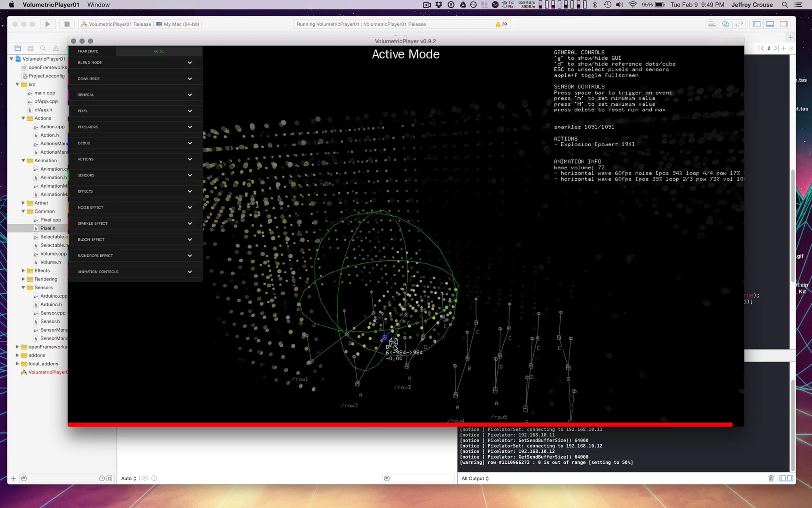This screenshot has width=812, height=508.
Task: Click the Time Machine menu bar icon
Action: click(608, 5)
